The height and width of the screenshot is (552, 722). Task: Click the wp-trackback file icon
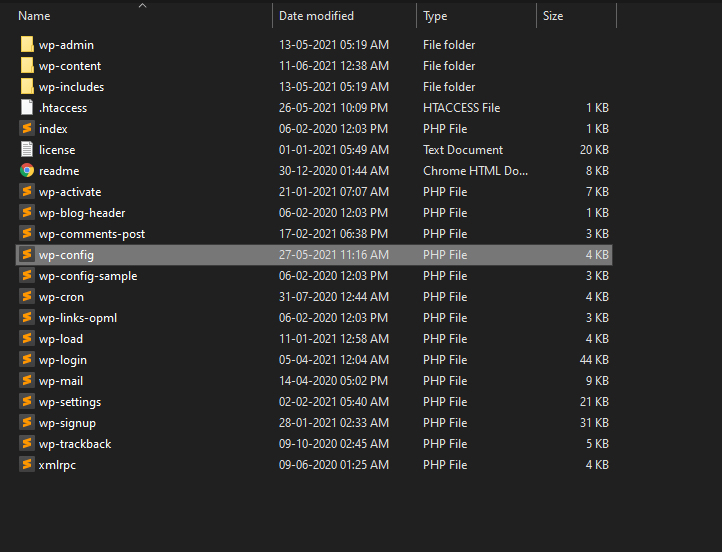(27, 443)
